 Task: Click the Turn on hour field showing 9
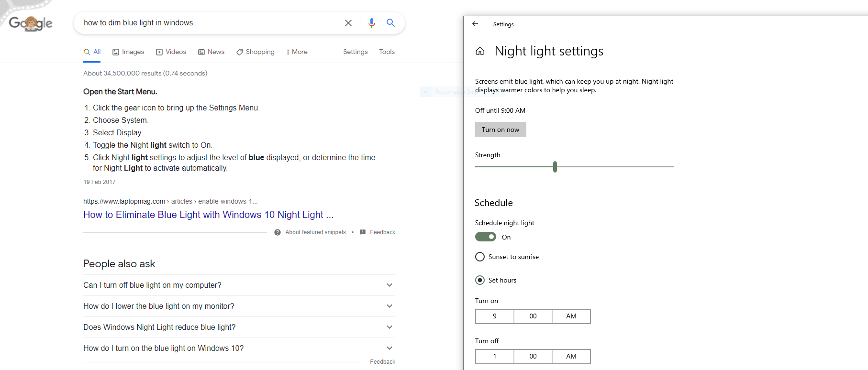click(x=495, y=316)
